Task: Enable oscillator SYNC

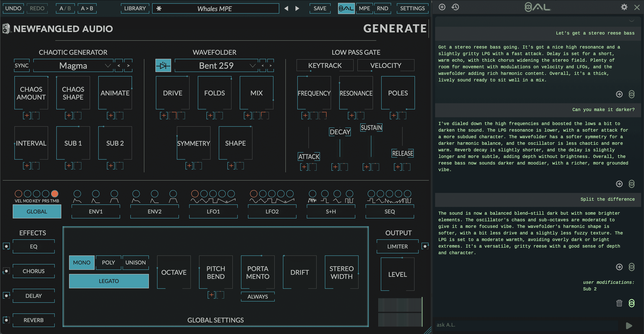Action: tap(22, 65)
